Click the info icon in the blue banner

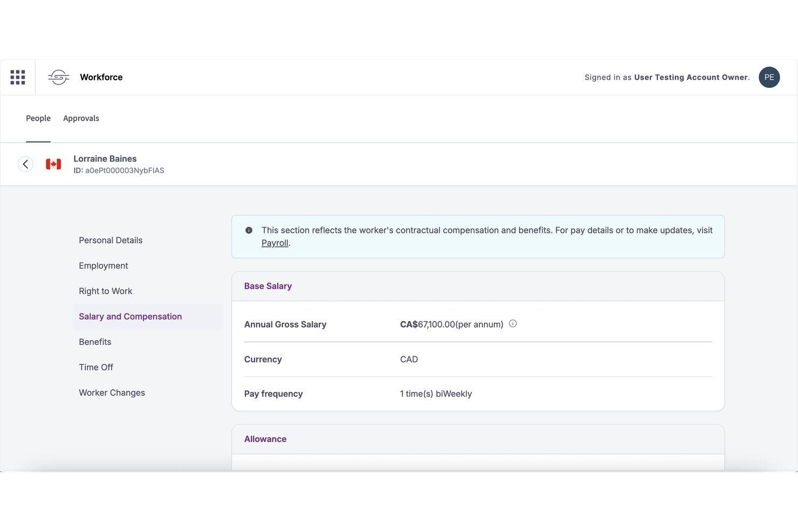249,230
